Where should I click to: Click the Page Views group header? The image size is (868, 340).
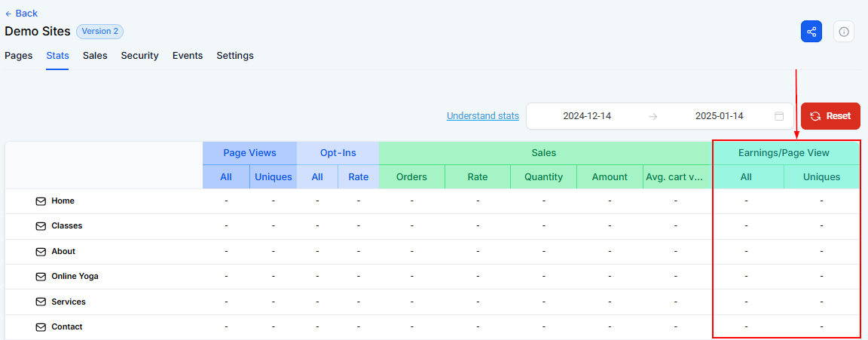tap(249, 153)
